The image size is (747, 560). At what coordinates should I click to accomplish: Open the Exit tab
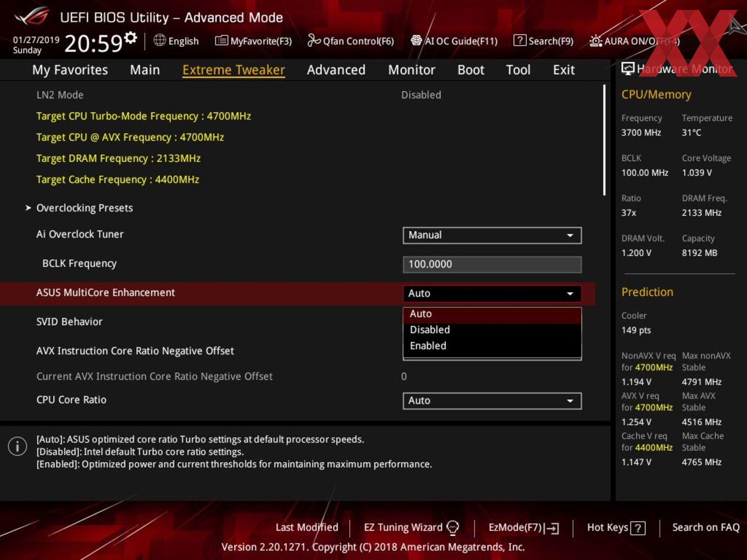564,70
